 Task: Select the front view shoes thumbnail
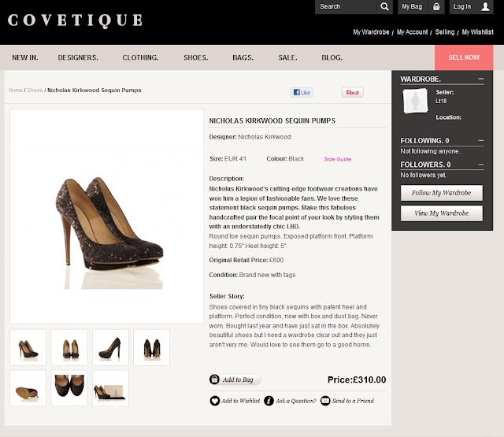[69, 347]
